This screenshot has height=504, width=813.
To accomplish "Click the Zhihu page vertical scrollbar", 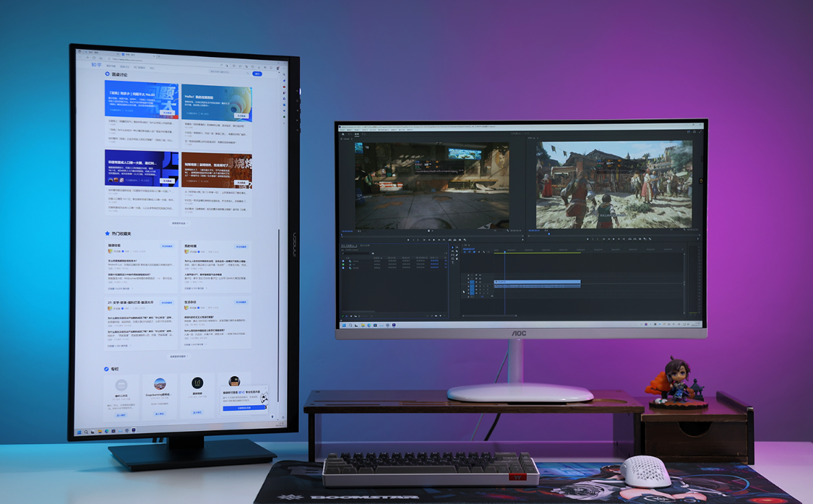I will 278,315.
